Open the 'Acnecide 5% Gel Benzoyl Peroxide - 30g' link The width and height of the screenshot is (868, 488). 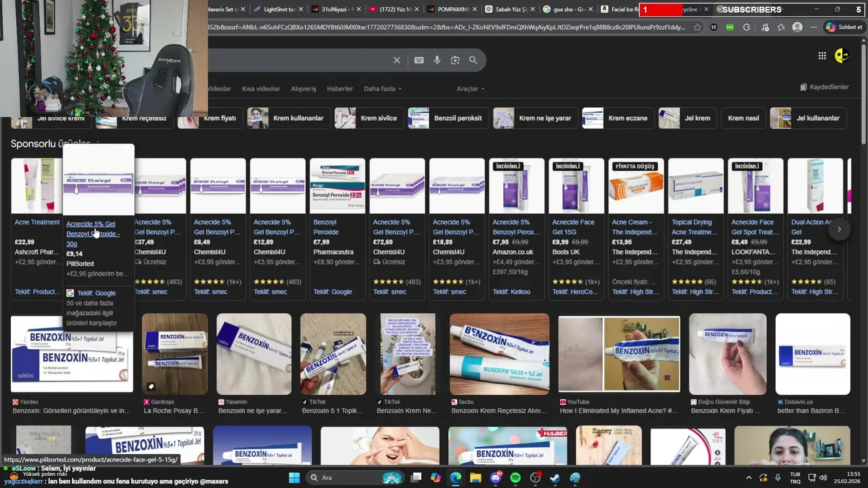pos(93,233)
